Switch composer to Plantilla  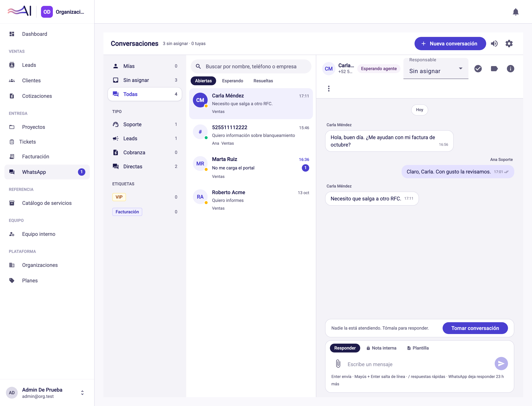coord(418,348)
